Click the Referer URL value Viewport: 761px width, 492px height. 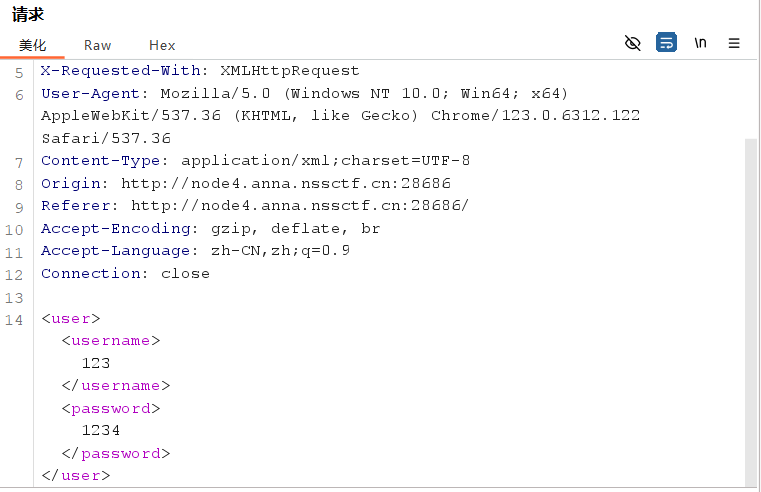tap(300, 206)
